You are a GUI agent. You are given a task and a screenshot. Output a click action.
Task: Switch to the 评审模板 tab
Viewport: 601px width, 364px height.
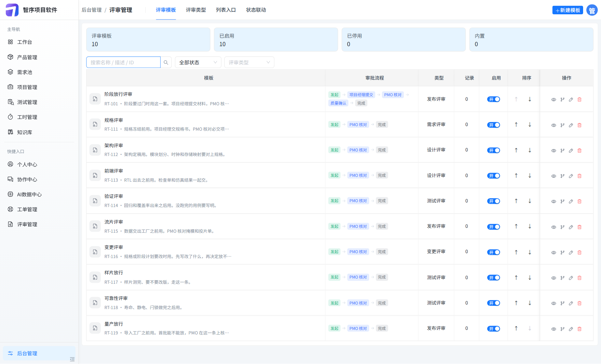(166, 10)
